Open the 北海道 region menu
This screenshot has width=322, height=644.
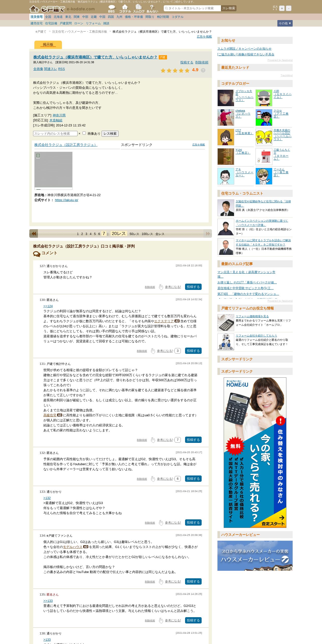click(x=58, y=17)
